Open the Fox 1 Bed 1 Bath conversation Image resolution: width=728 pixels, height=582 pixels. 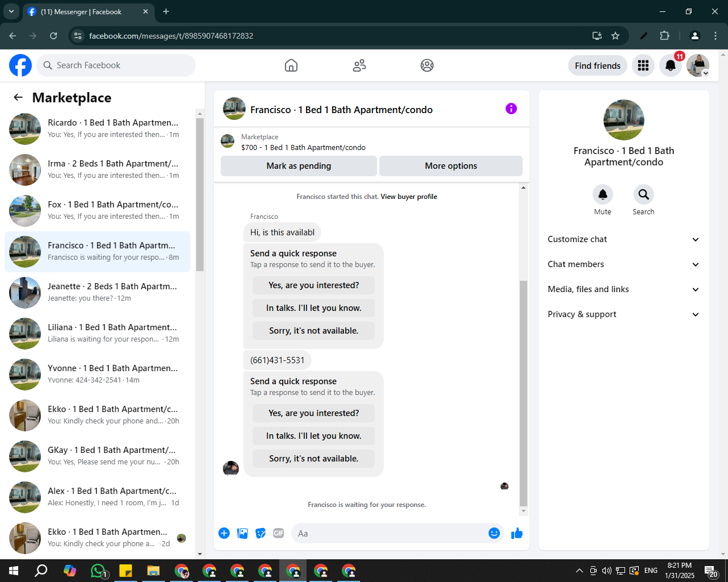pos(97,211)
